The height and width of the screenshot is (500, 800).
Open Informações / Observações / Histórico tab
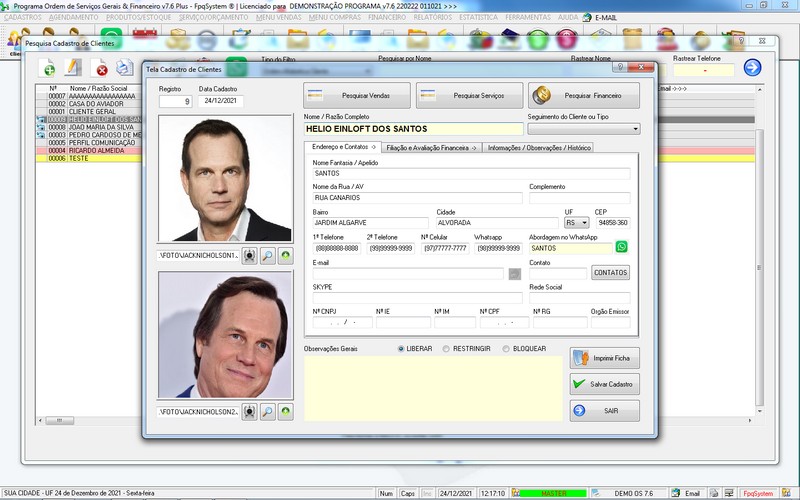539,148
